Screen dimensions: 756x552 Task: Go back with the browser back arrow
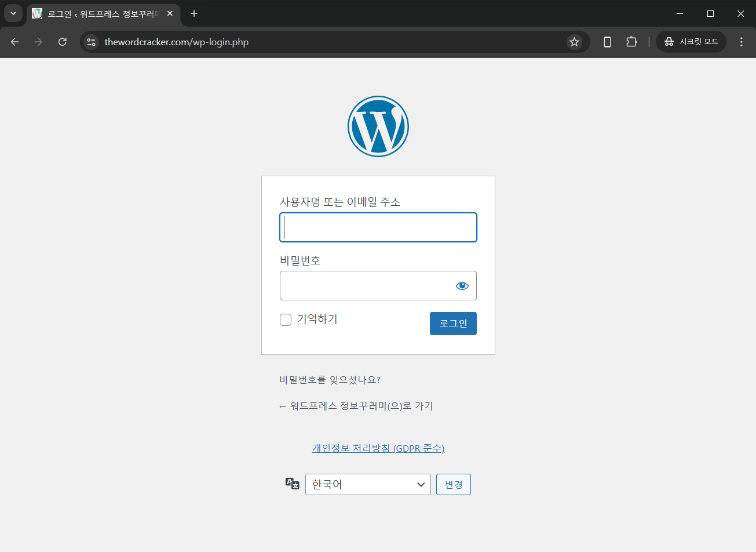15,42
